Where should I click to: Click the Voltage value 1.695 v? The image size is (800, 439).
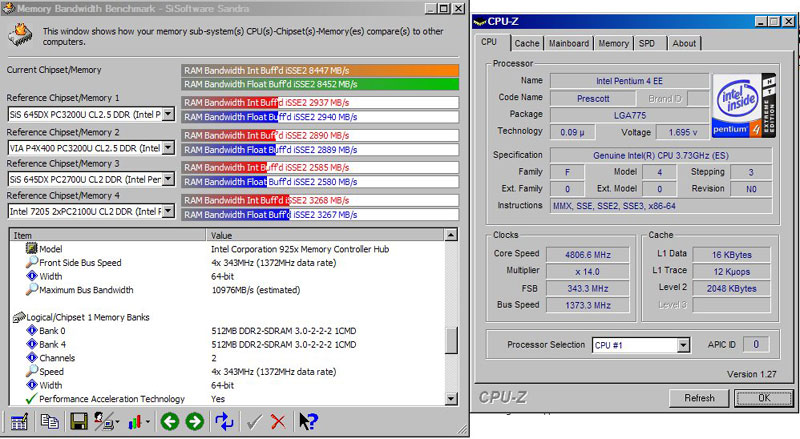click(683, 132)
